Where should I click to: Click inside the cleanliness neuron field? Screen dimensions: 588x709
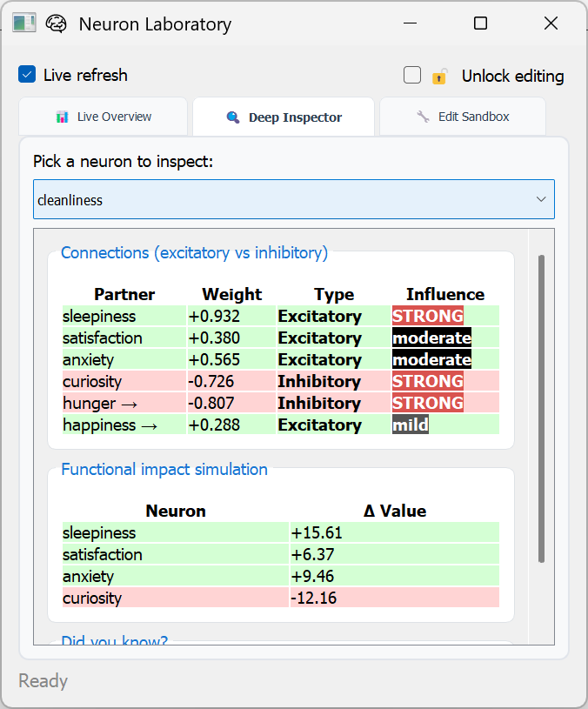(x=174, y=199)
